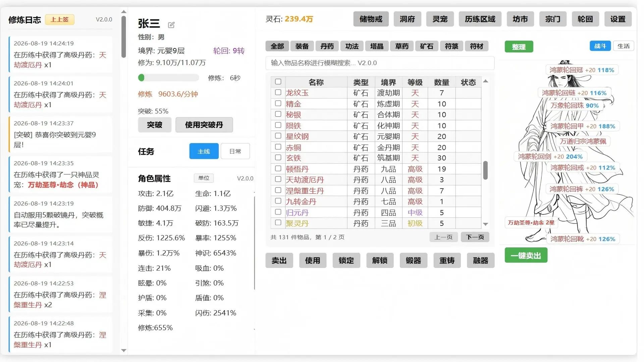Switch to the 矿石 filter tab
This screenshot has height=362, width=644.
point(427,46)
